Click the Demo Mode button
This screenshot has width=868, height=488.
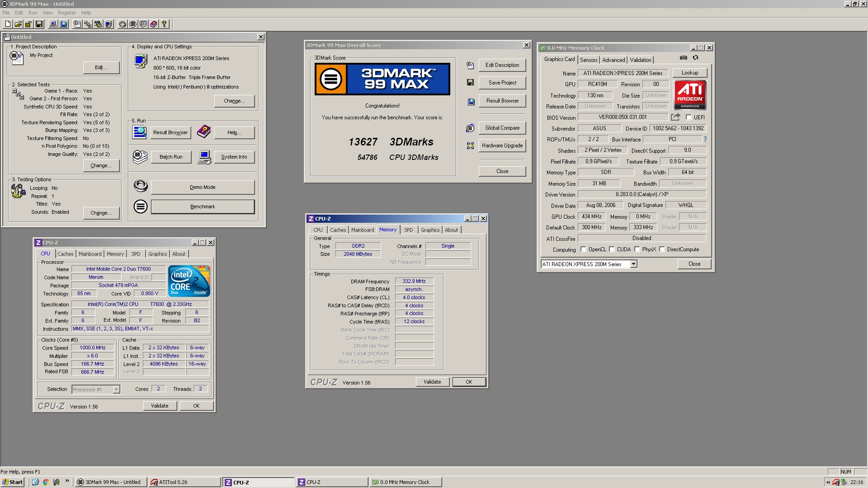[x=203, y=187]
